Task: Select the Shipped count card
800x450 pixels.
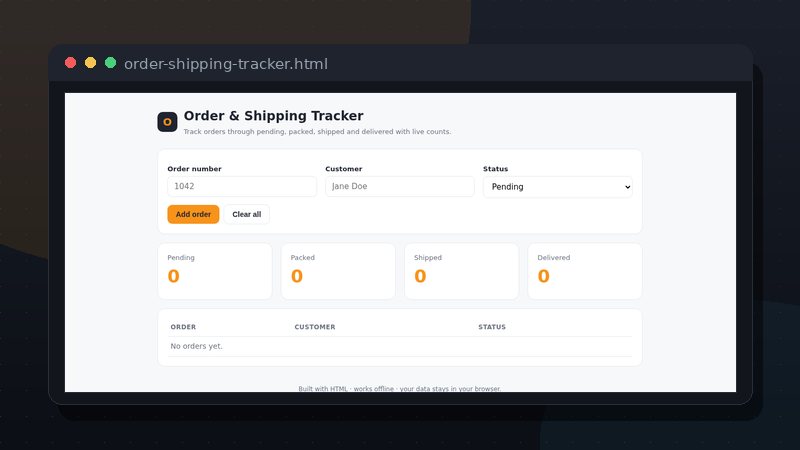Action: [461, 271]
